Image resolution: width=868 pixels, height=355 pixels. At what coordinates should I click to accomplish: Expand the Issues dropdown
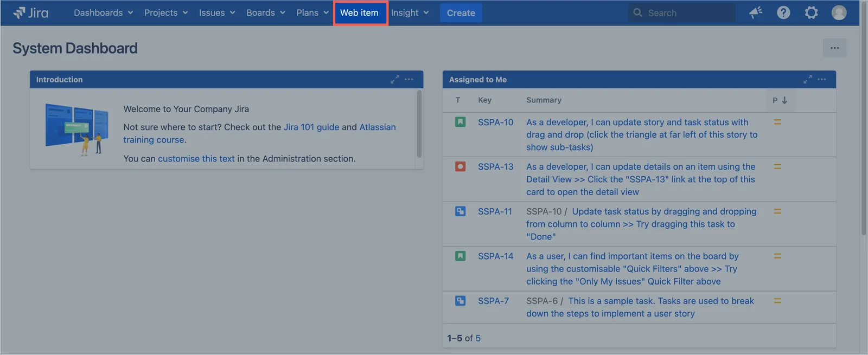pyautogui.click(x=217, y=12)
